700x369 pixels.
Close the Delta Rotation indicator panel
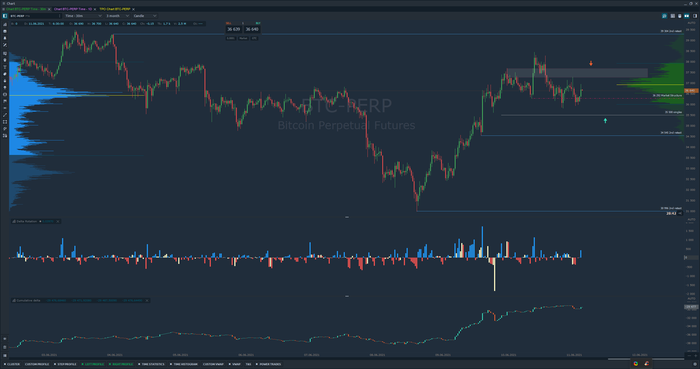click(58, 221)
